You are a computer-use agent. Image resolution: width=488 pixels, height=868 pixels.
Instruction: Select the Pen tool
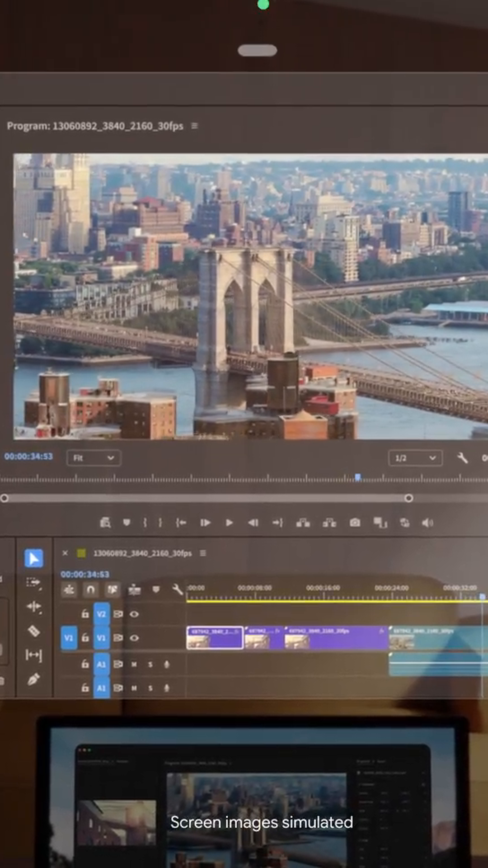(34, 679)
